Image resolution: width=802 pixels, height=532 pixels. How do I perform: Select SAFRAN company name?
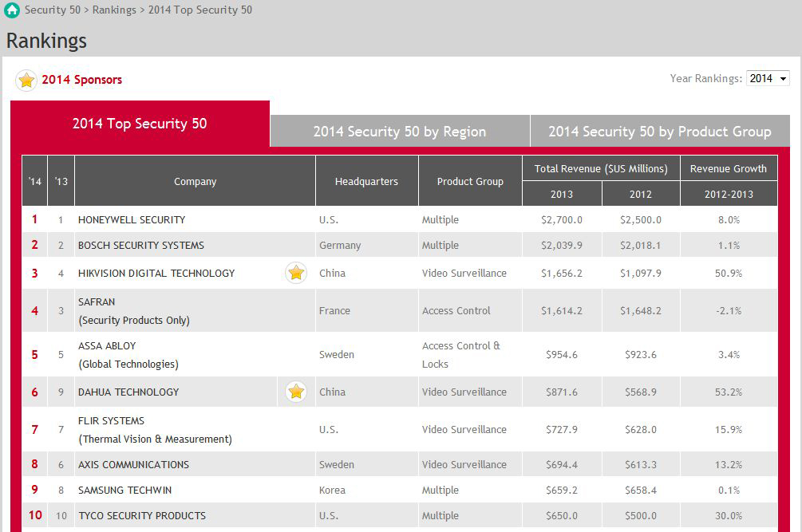pos(97,302)
